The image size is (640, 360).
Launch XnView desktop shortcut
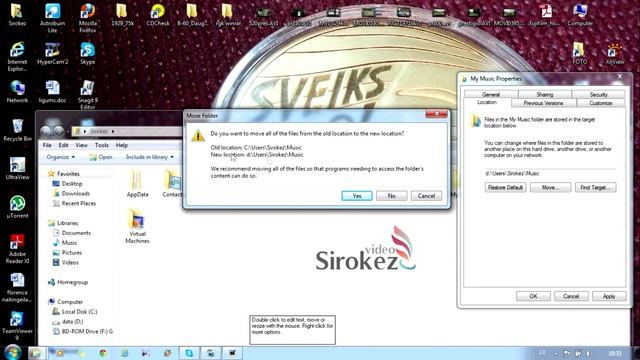coord(614,53)
